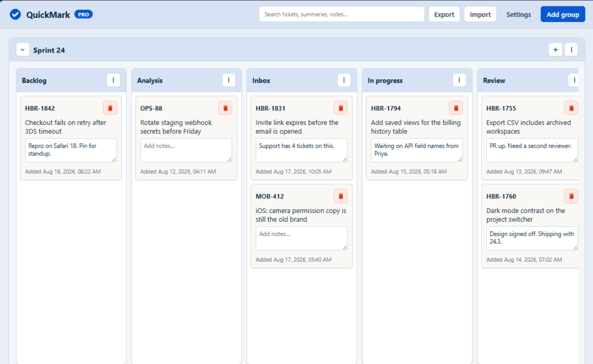The width and height of the screenshot is (593, 364).
Task: Delete the OPS-88 ticket
Action: tap(225, 108)
